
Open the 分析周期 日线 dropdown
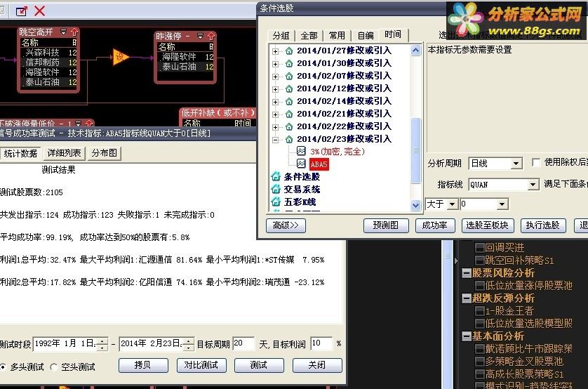516,164
